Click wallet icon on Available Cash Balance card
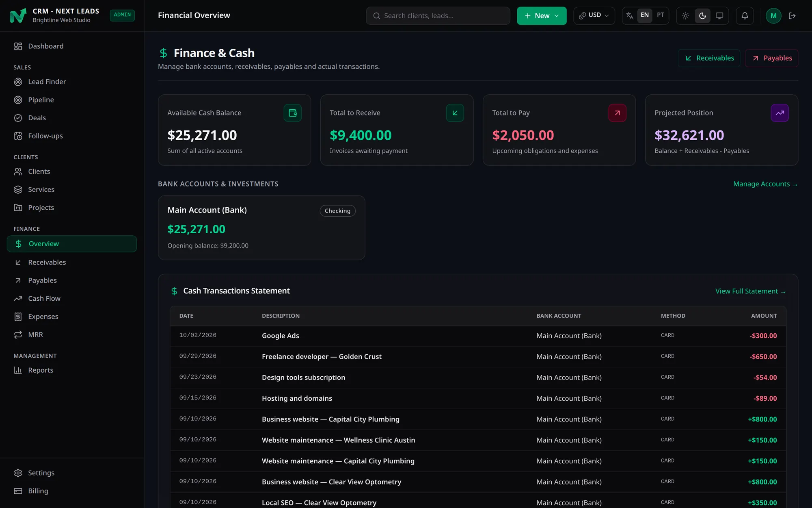Viewport: 812px width, 508px height. click(292, 113)
